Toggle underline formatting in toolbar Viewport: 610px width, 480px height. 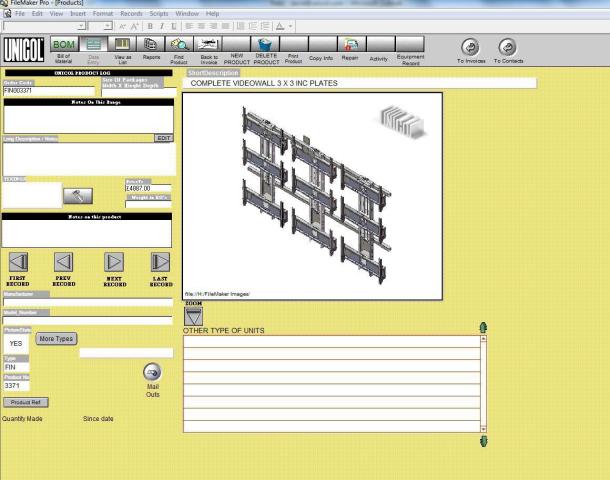[x=174, y=26]
